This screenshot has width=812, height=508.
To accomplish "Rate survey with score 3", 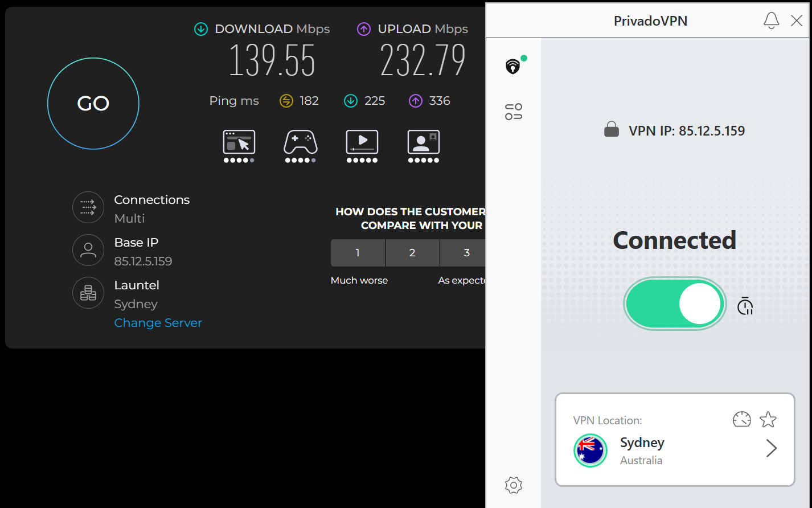I will [x=463, y=253].
